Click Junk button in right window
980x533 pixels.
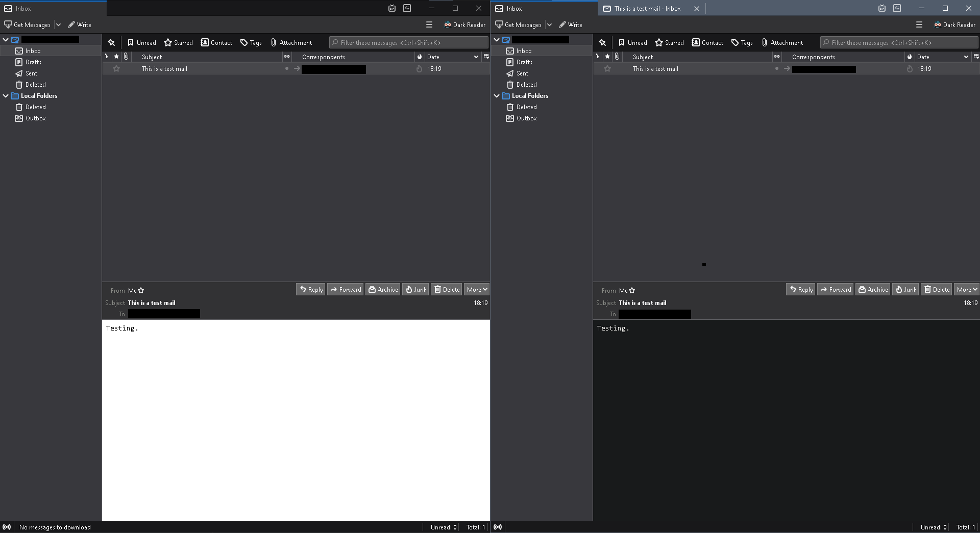tap(905, 289)
